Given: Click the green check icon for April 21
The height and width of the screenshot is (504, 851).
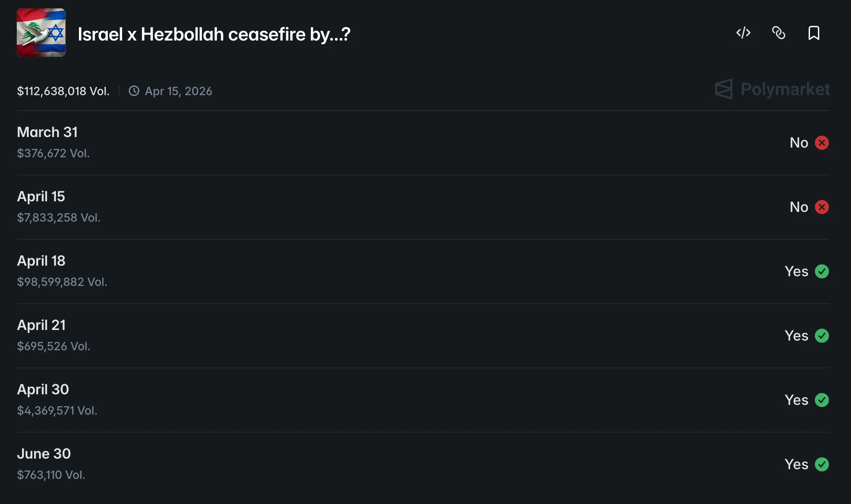Looking at the screenshot, I should [822, 336].
